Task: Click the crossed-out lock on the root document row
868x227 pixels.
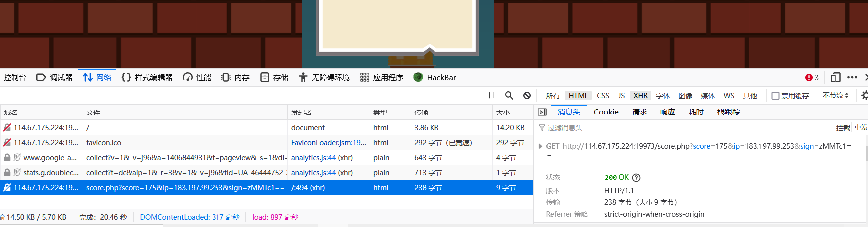Action: pos(7,128)
